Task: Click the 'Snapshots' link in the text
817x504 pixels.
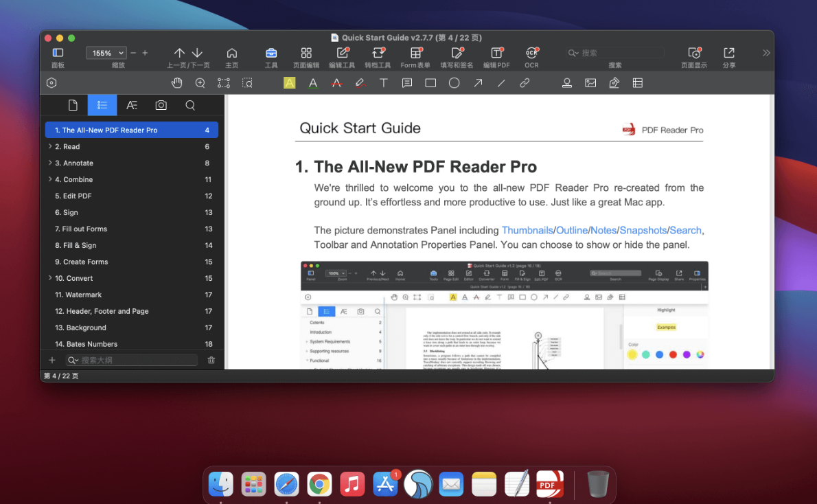Action: click(643, 230)
